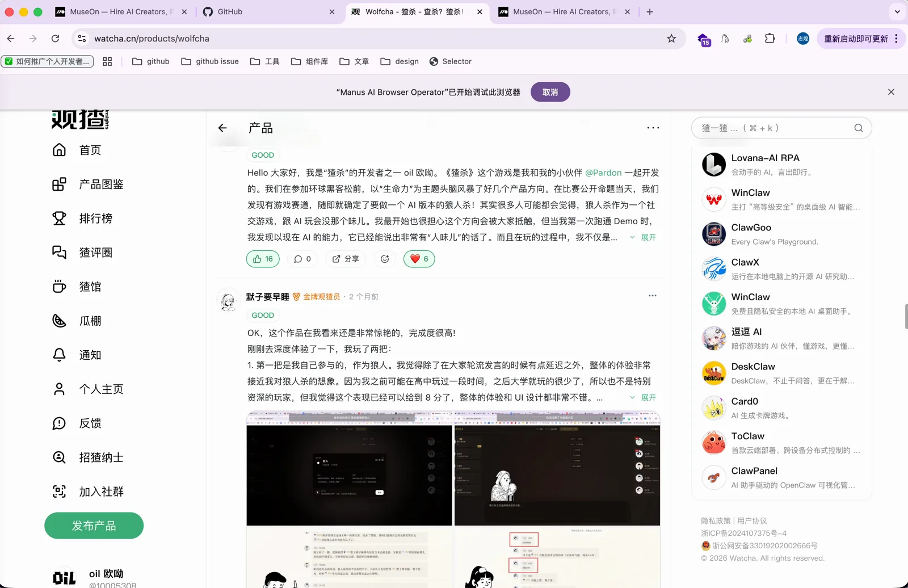Focus the 猹一猹 search field

(781, 128)
